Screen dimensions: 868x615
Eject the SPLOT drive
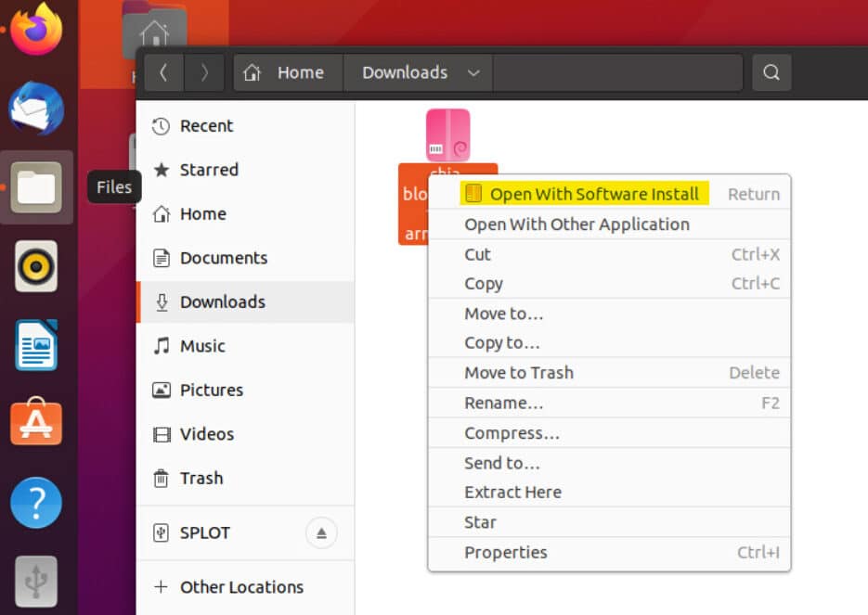coord(321,533)
